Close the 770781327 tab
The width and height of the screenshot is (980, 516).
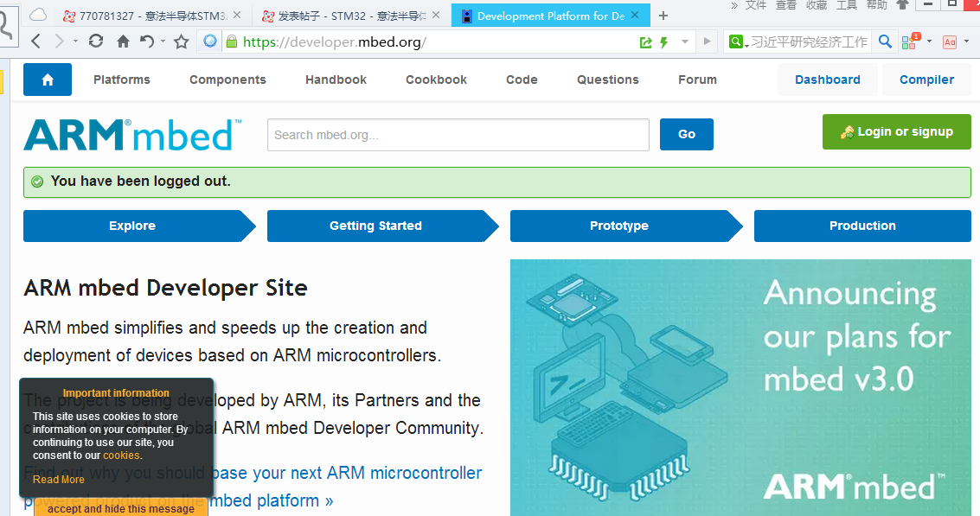237,15
